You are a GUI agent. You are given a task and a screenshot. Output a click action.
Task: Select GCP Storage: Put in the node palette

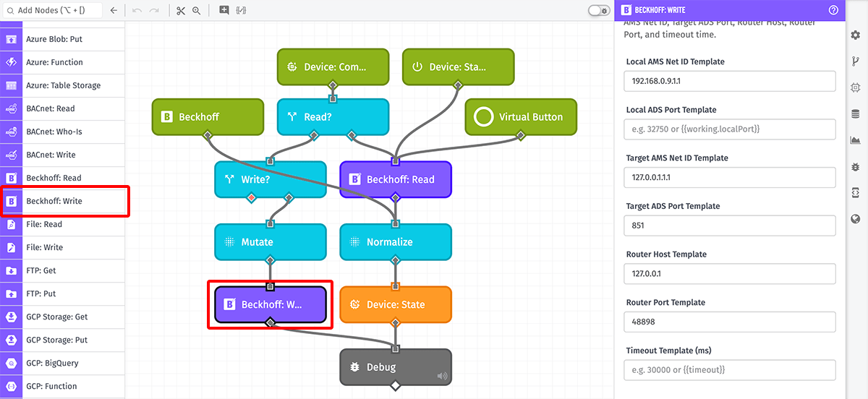(62, 340)
